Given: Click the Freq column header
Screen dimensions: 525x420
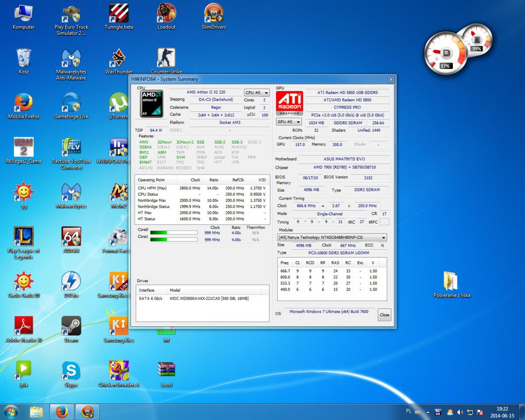Looking at the screenshot, I should pyautogui.click(x=284, y=263).
